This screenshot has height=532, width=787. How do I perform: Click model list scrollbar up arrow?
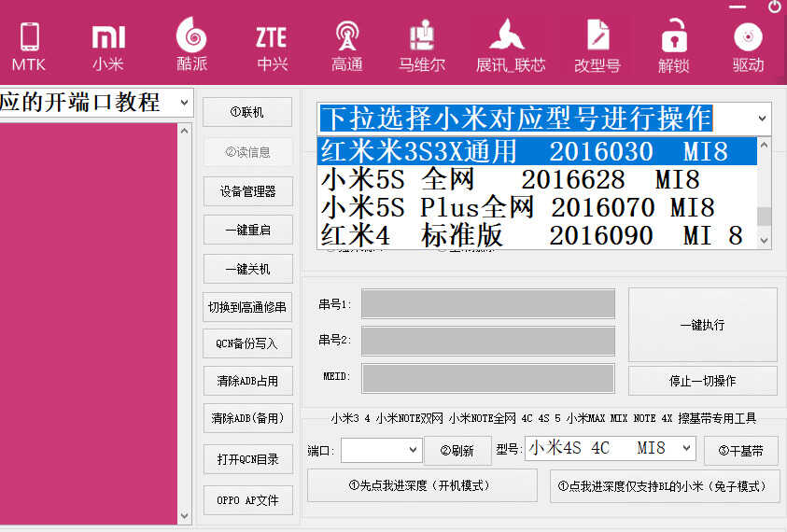pos(764,145)
